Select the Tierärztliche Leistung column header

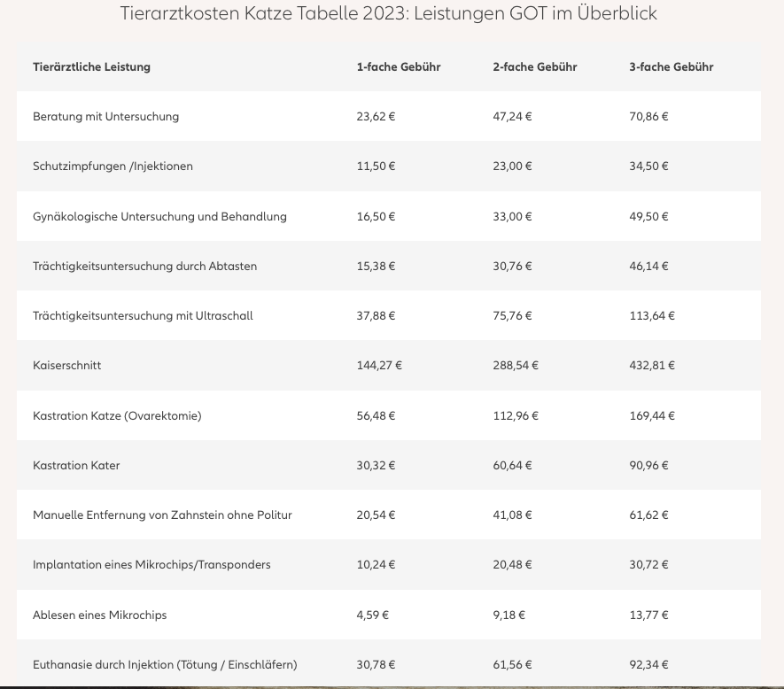[91, 67]
